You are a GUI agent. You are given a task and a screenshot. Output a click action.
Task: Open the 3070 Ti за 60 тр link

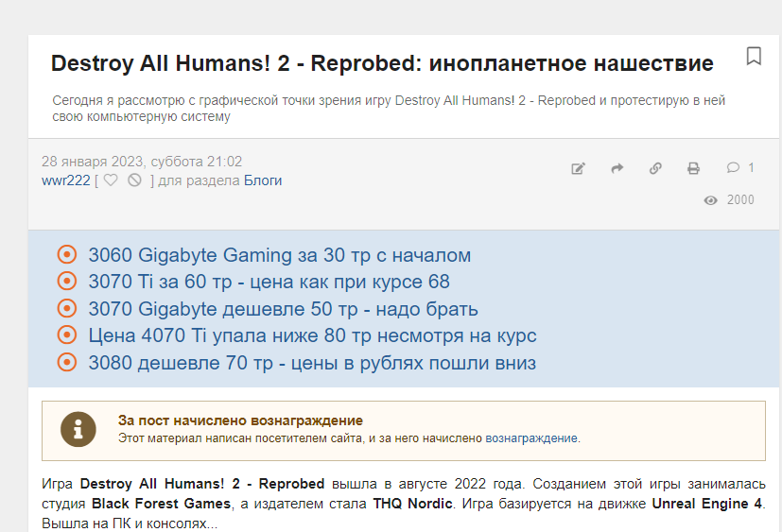tap(269, 283)
